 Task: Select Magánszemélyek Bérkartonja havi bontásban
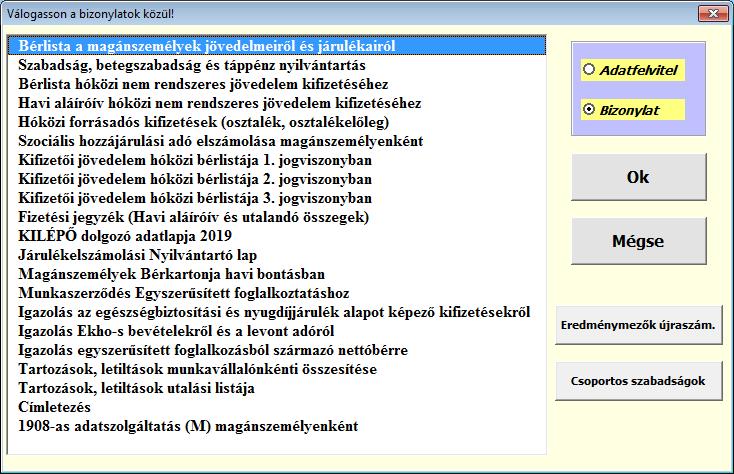click(x=277, y=274)
